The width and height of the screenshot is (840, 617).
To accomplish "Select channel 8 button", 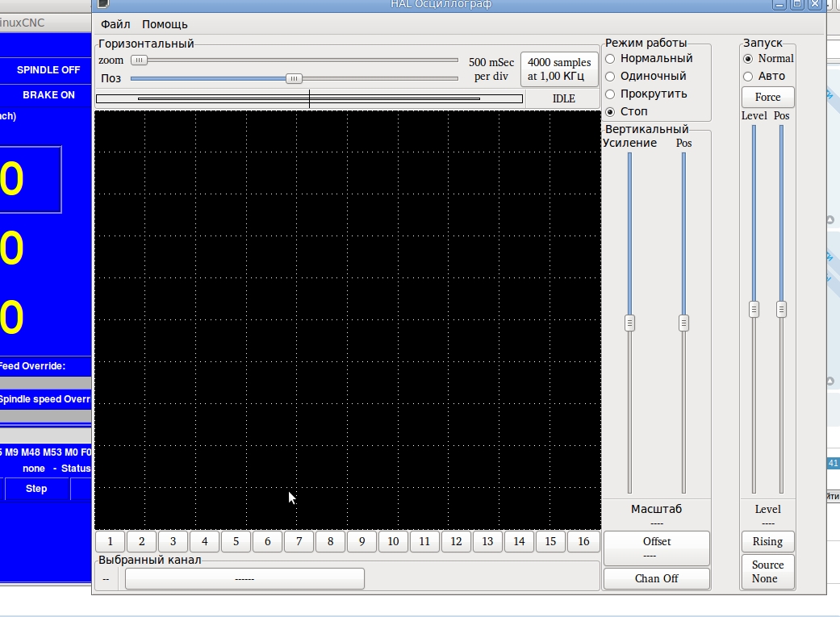I will (331, 541).
